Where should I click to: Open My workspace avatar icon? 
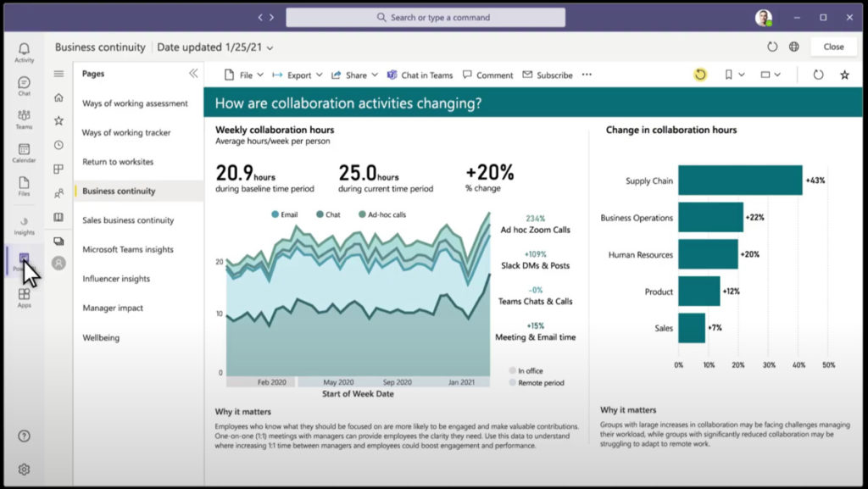click(58, 264)
